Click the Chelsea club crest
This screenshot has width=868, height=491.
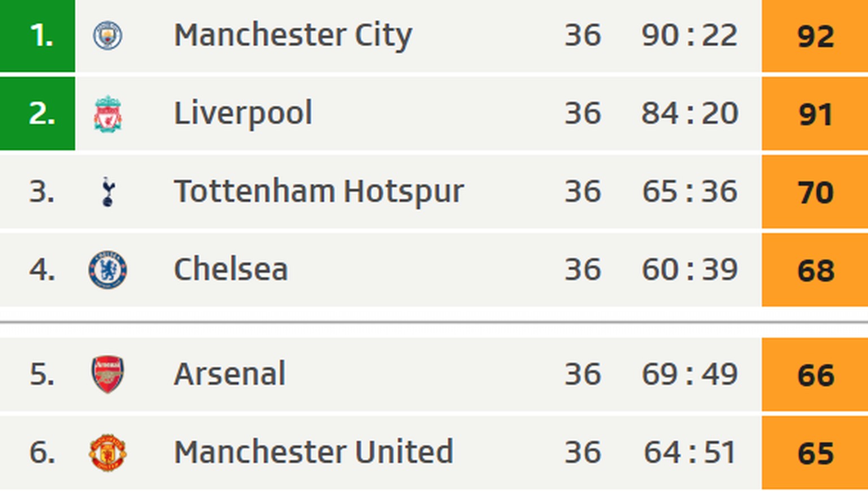[107, 269]
